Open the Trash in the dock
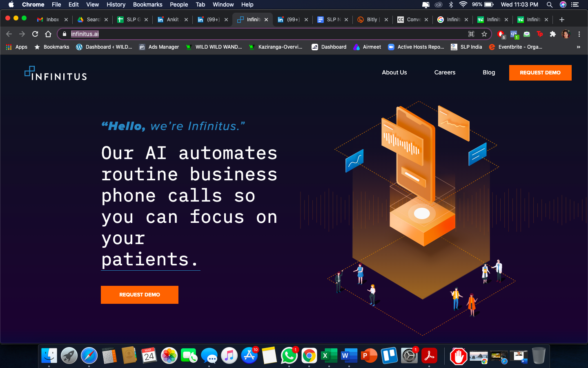Viewport: 588px width, 368px height. (x=539, y=355)
